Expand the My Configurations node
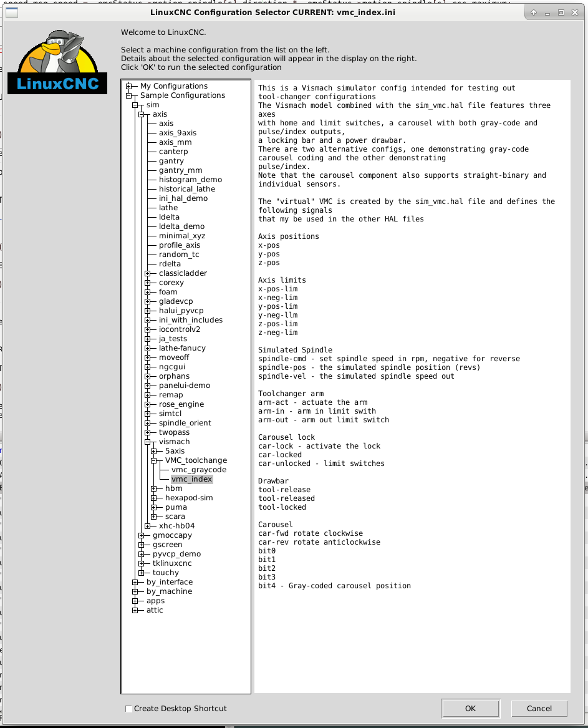Image resolution: width=588 pixels, height=728 pixels. tap(129, 86)
